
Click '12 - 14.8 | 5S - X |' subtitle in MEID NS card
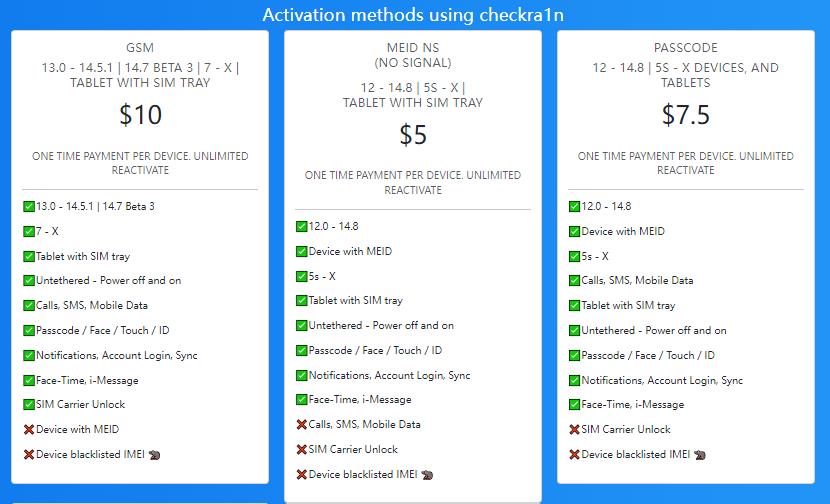tap(413, 88)
